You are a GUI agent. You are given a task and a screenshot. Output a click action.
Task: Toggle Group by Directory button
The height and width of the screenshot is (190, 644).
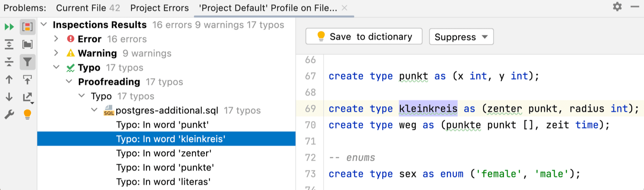[x=27, y=44]
